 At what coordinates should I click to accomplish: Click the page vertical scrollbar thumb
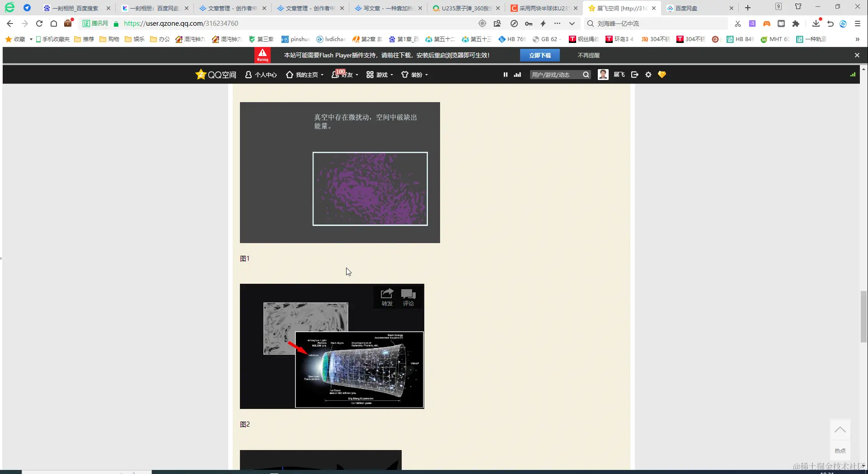[863, 317]
